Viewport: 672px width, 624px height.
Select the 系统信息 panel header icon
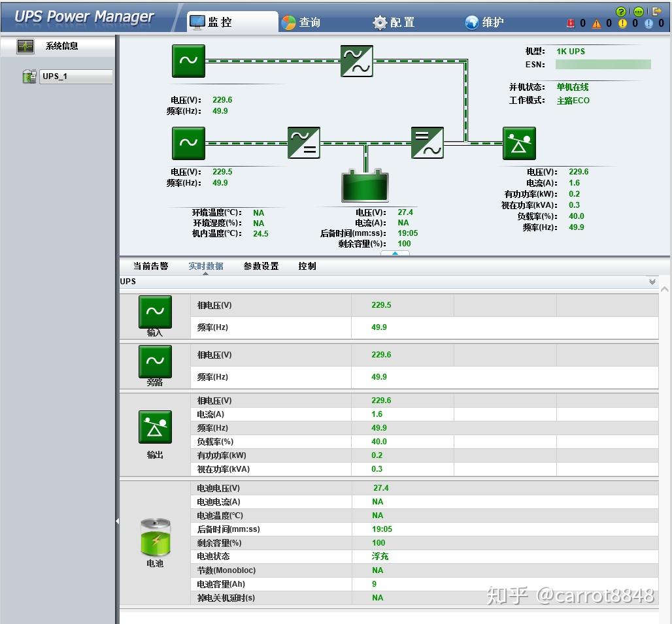(x=26, y=46)
